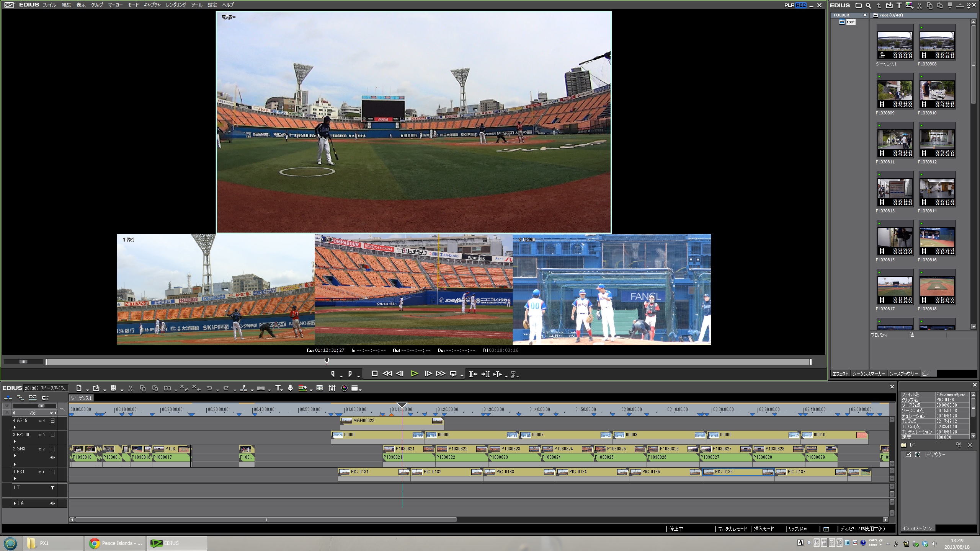Open the Create Title T tool
980x551 pixels.
[278, 388]
